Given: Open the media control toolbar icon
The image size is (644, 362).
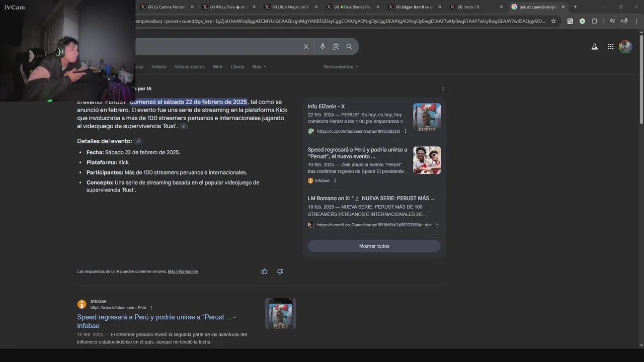Looking at the screenshot, I should [612, 21].
